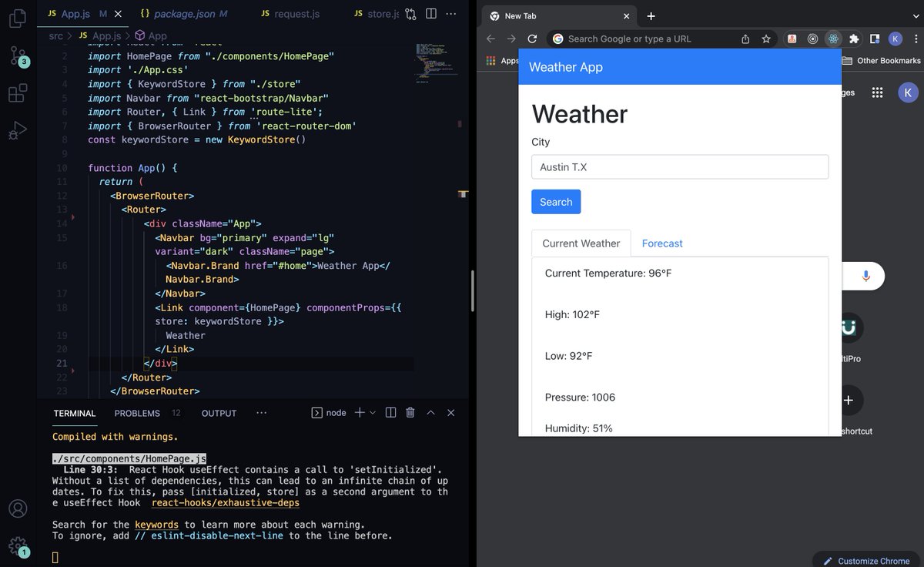Select the New Tab browser tab

click(x=559, y=16)
